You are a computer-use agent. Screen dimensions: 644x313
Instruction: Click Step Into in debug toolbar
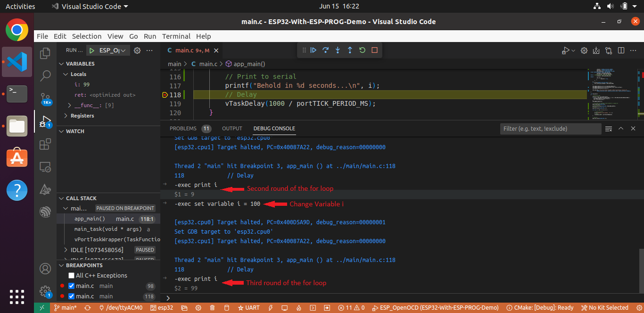point(338,50)
